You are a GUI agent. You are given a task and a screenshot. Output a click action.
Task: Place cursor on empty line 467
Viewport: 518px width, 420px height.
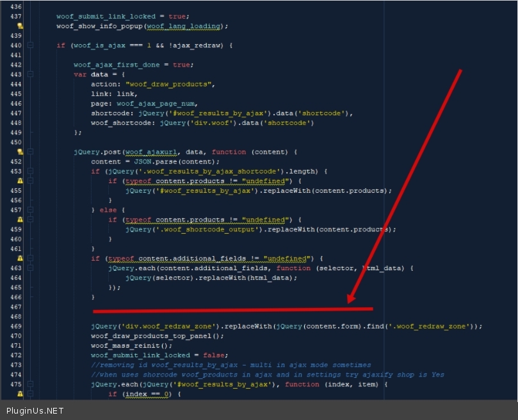(x=192, y=307)
